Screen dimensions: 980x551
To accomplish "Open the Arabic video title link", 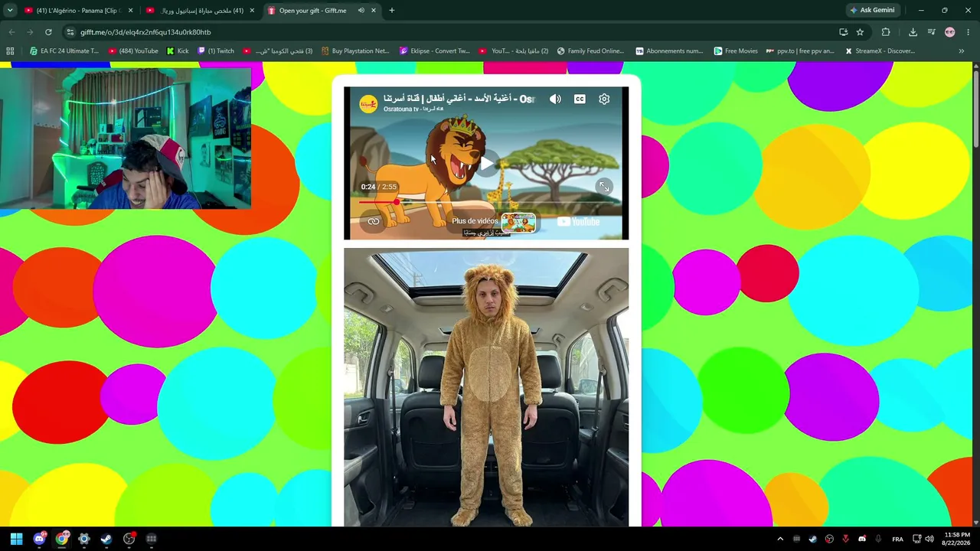I will coord(459,99).
